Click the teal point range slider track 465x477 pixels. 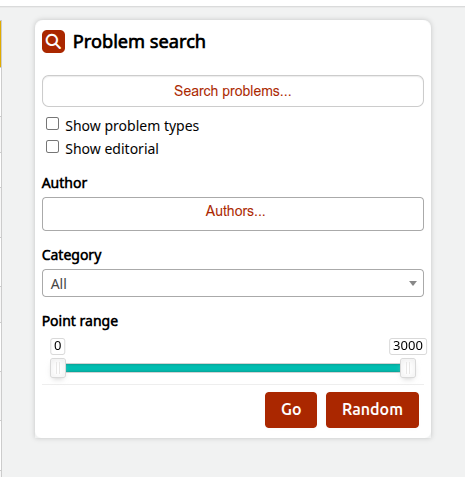tap(233, 368)
